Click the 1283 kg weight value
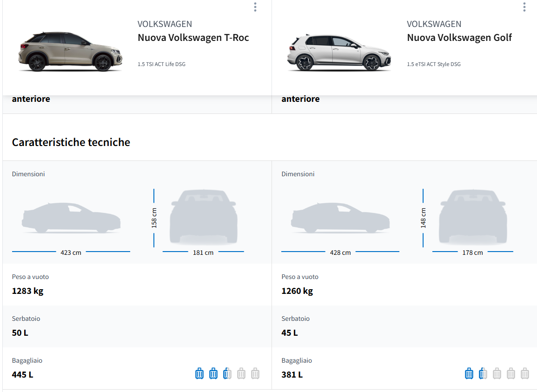This screenshot has width=537, height=392. (28, 291)
